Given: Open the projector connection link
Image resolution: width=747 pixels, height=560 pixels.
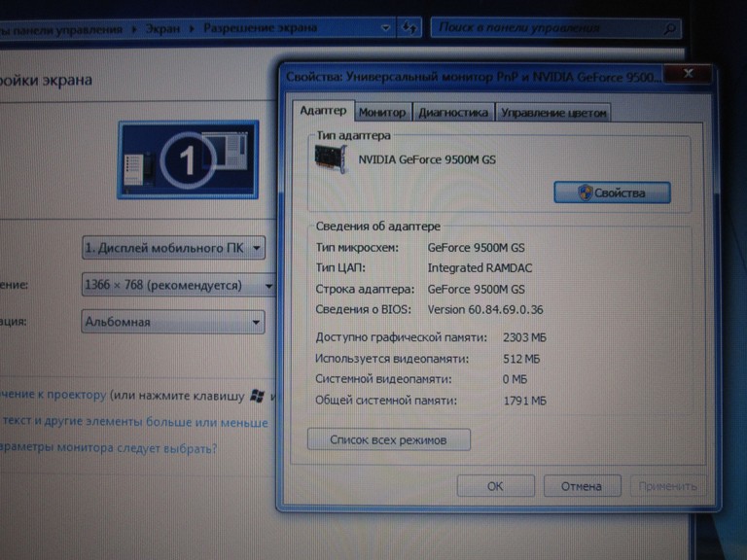Looking at the screenshot, I should 53,395.
